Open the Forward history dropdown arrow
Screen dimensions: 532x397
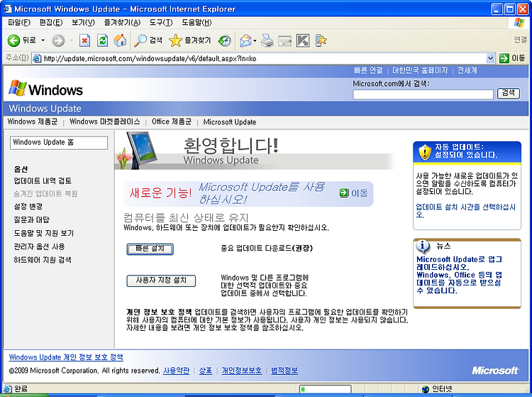pos(71,40)
